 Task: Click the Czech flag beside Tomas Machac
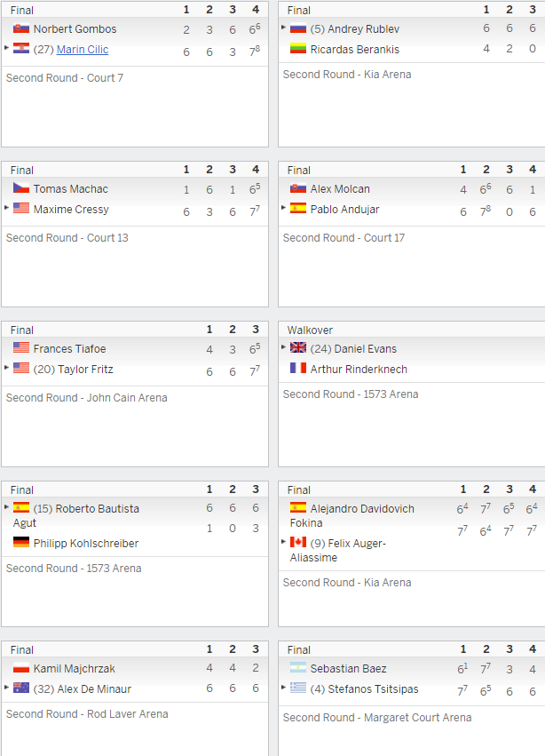(21, 188)
